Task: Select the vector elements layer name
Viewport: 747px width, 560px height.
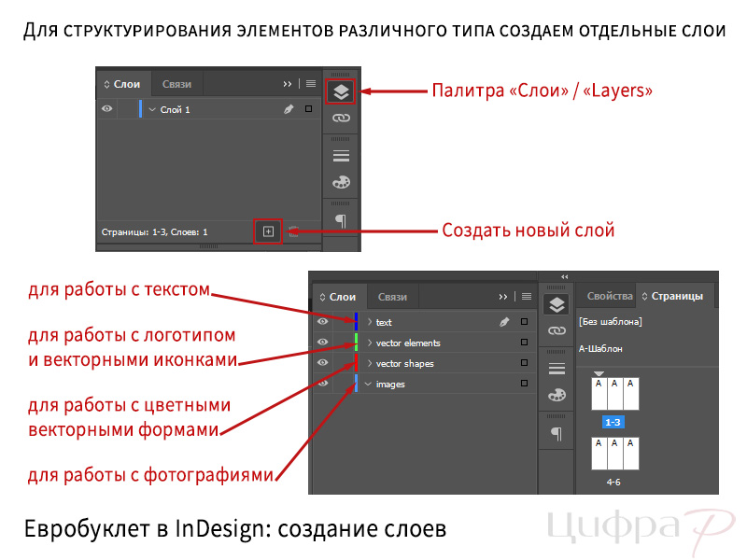Action: (x=408, y=343)
